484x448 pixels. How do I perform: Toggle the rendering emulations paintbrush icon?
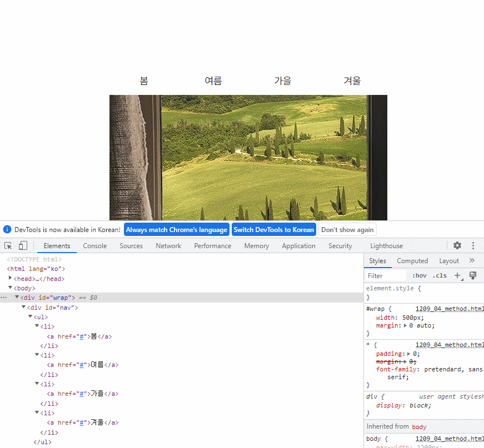[x=472, y=275]
